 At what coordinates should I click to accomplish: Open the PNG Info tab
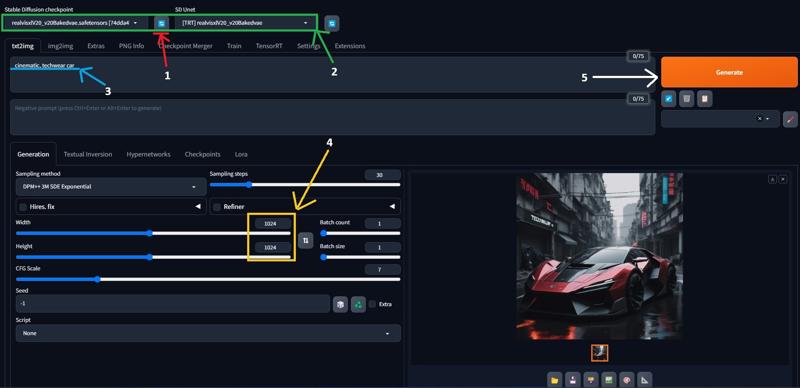pos(131,46)
